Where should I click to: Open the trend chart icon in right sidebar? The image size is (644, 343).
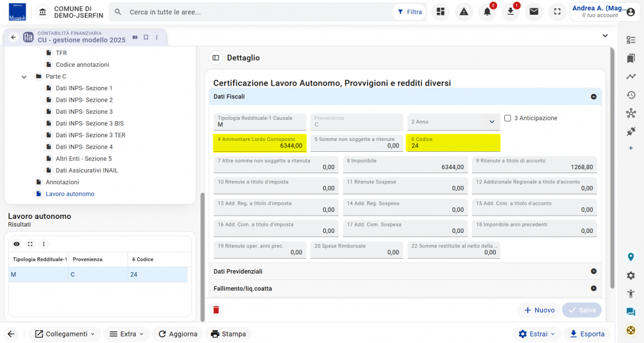631,77
